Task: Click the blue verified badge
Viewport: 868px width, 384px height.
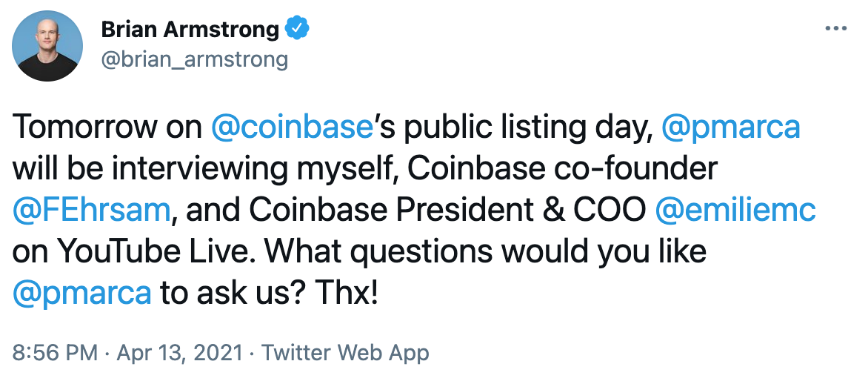Action: pyautogui.click(x=298, y=30)
